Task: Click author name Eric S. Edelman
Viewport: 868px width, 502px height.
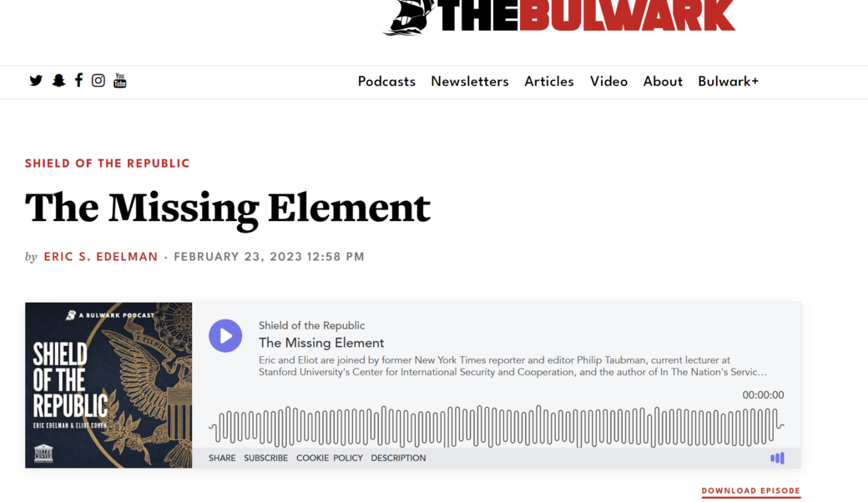Action: (101, 257)
